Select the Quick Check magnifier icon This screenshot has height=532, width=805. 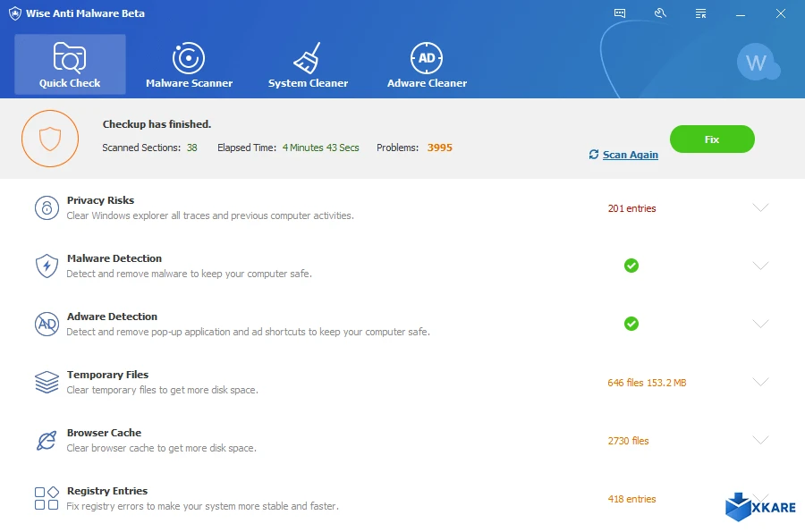click(70, 57)
